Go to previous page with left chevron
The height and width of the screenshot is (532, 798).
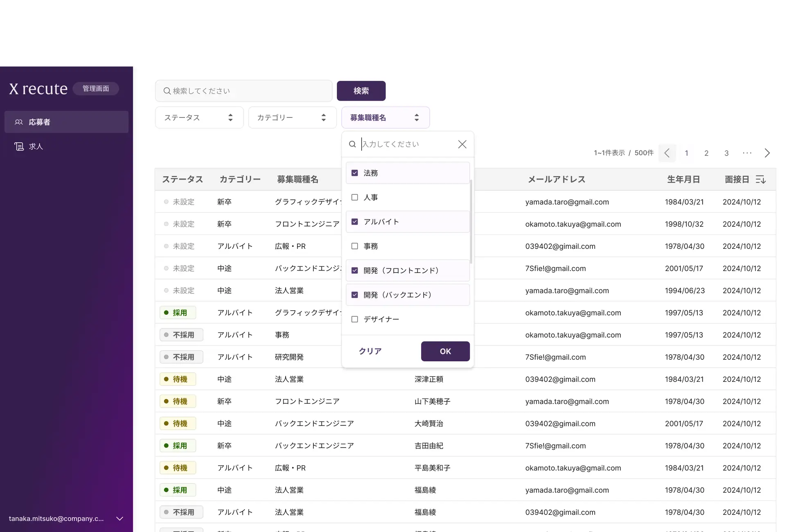(x=667, y=153)
